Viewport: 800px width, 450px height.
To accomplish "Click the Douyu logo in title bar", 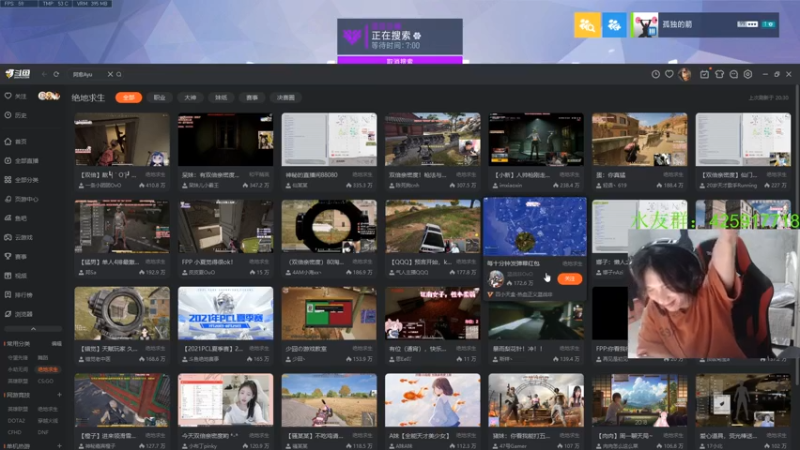I will (17, 74).
